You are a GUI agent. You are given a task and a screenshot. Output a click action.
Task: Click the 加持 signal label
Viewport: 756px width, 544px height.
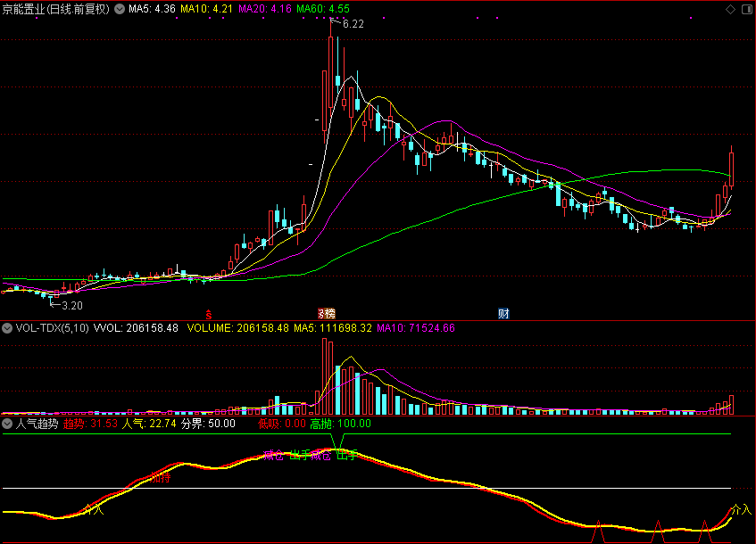(x=161, y=477)
